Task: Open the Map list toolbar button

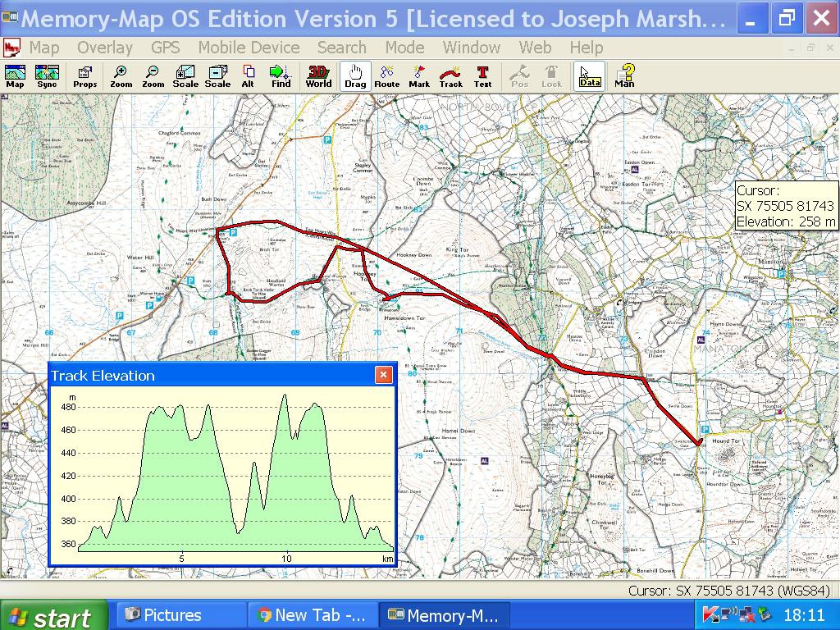Action: click(x=15, y=76)
